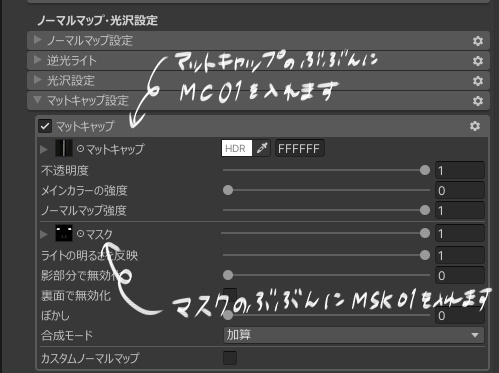Click the ノーマルマップ強度 slider handle
The width and height of the screenshot is (499, 373).
click(425, 210)
